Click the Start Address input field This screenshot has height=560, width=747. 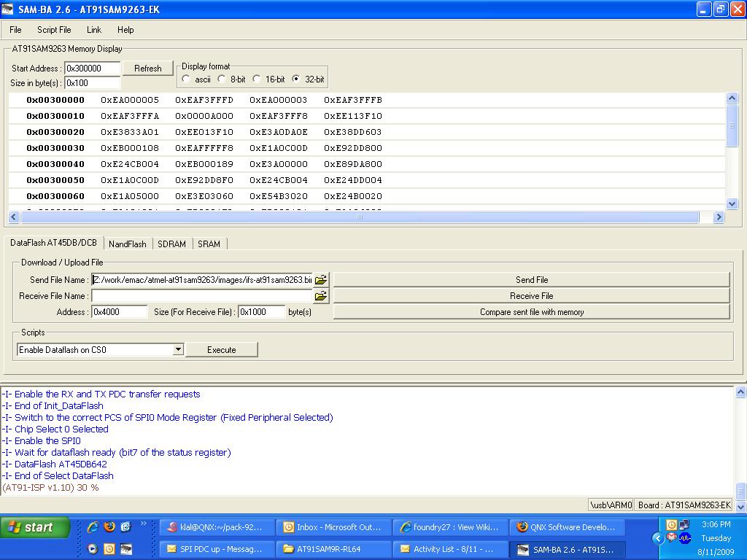click(93, 69)
